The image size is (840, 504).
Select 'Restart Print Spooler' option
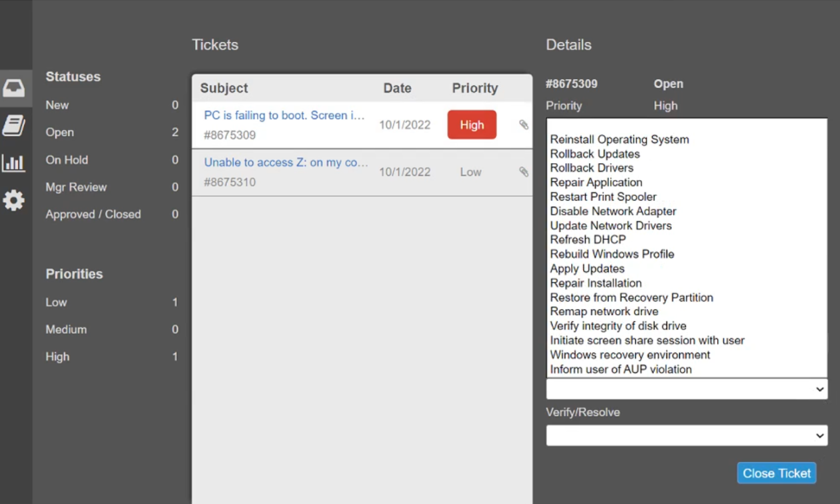pos(687,197)
